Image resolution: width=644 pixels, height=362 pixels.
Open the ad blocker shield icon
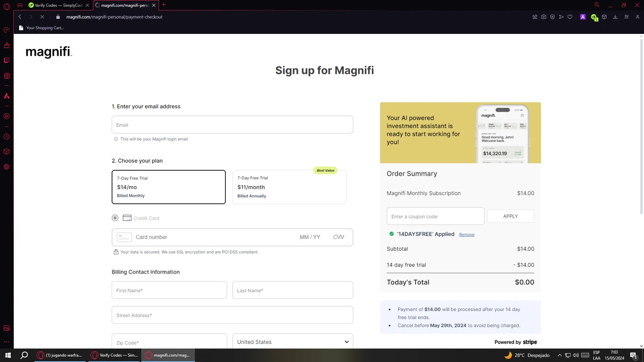tap(553, 17)
